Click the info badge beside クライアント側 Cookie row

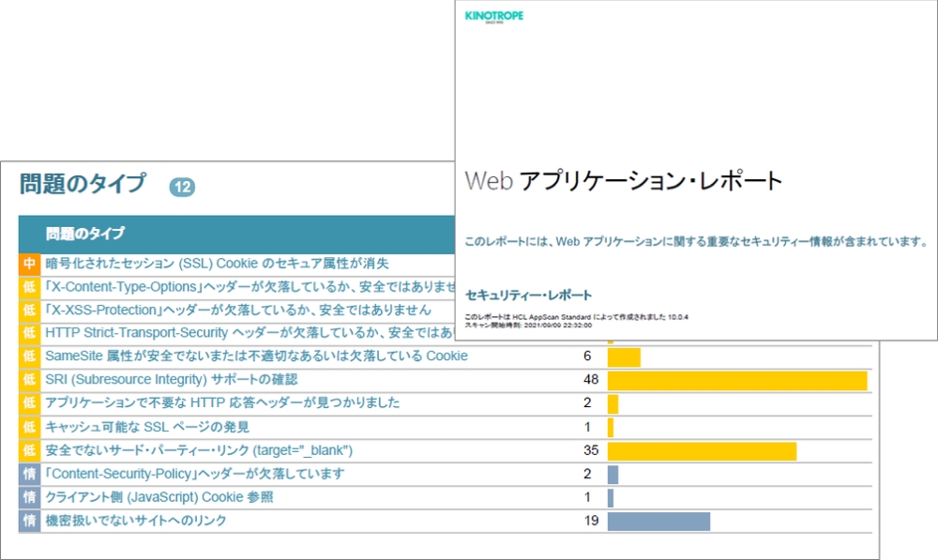click(x=29, y=497)
